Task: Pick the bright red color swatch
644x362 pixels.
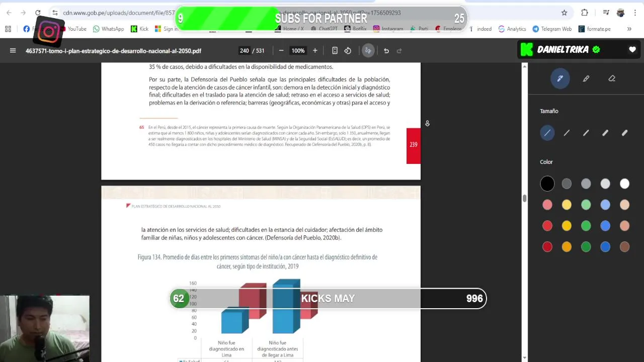Action: click(x=547, y=226)
